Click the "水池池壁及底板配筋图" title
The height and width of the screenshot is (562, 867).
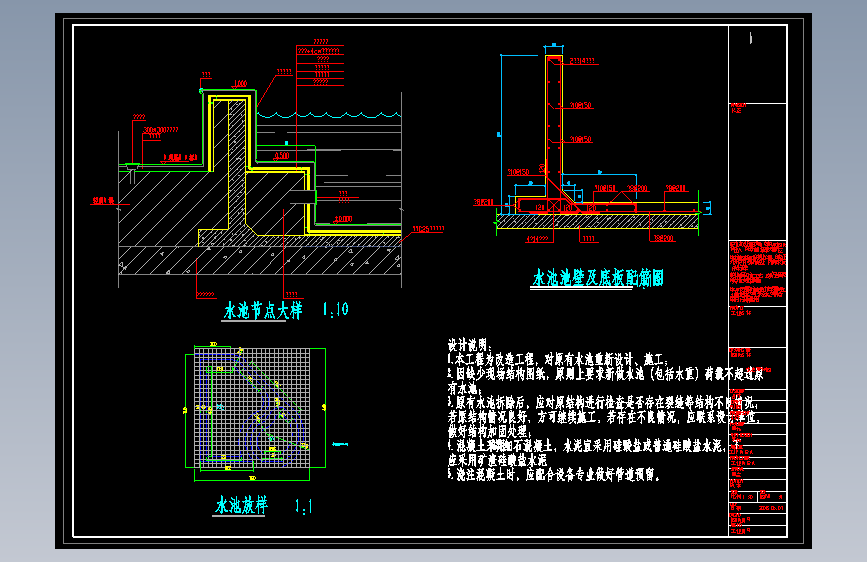pos(598,278)
